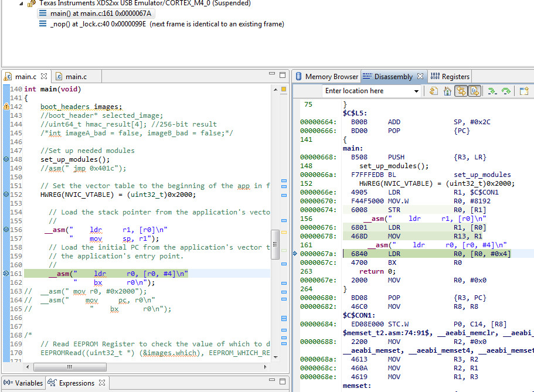Click the assembly step into icon

493,91
